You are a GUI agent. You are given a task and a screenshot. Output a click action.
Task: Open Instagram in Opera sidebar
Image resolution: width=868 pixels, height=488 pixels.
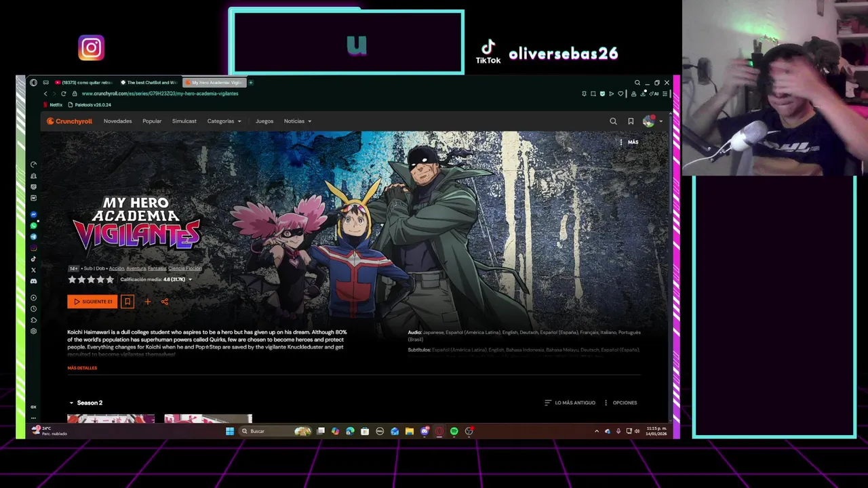coord(33,248)
